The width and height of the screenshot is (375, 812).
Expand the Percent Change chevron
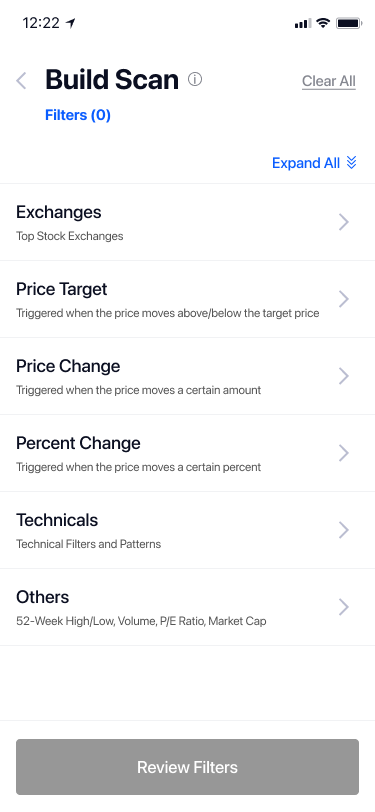(x=343, y=453)
